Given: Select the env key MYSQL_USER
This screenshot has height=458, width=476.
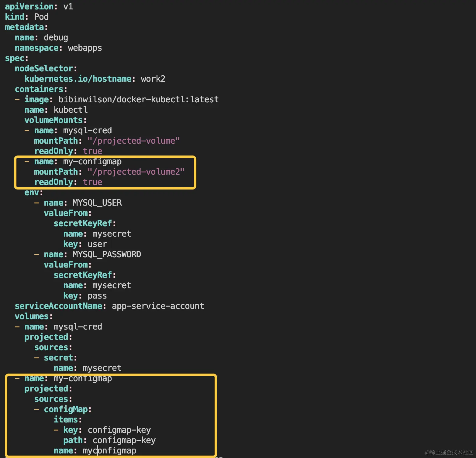Looking at the screenshot, I should [x=97, y=203].
